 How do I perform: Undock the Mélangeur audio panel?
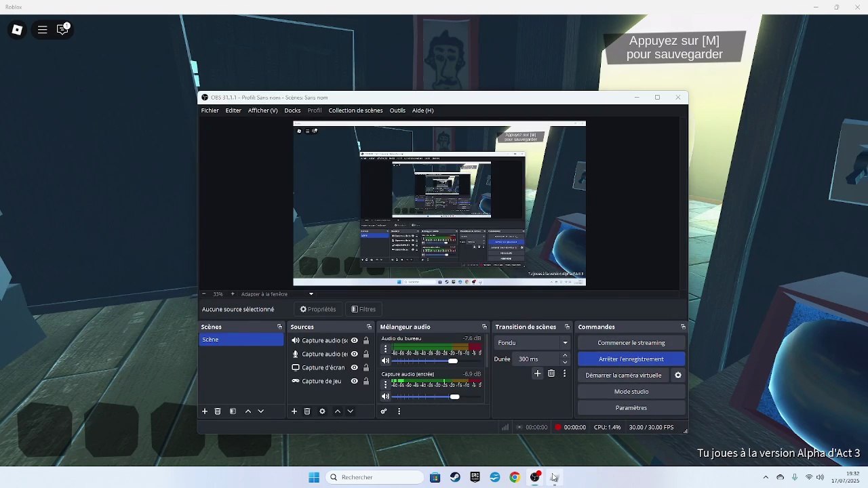(x=484, y=327)
